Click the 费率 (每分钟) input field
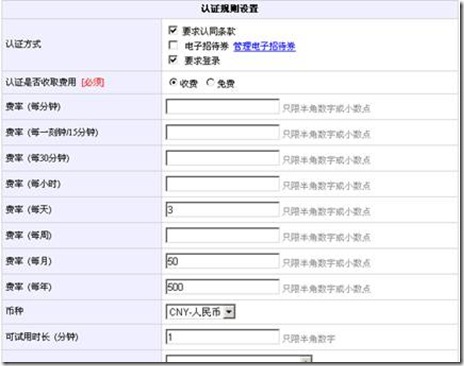Viewport: 464px width, 366px height. tap(222, 107)
